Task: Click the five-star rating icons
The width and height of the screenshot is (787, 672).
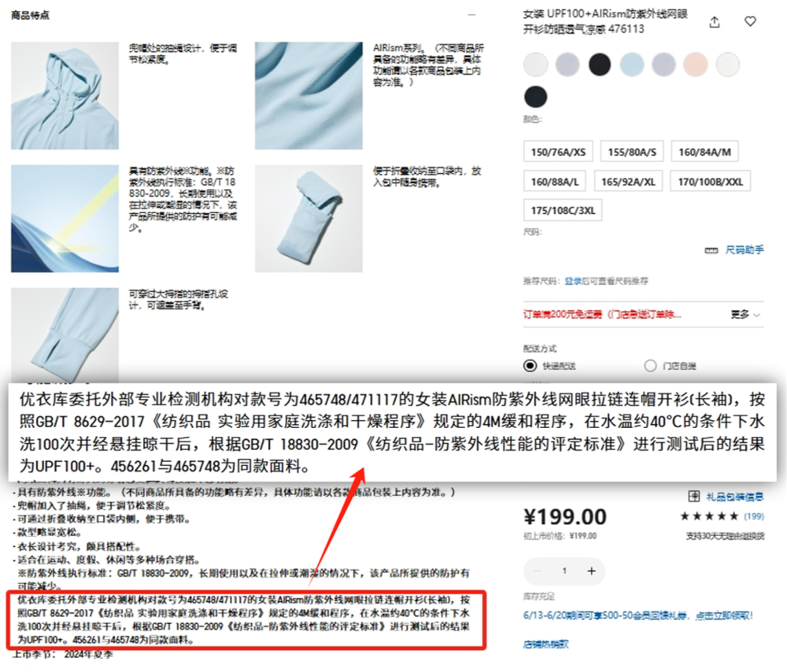Action: tap(709, 516)
